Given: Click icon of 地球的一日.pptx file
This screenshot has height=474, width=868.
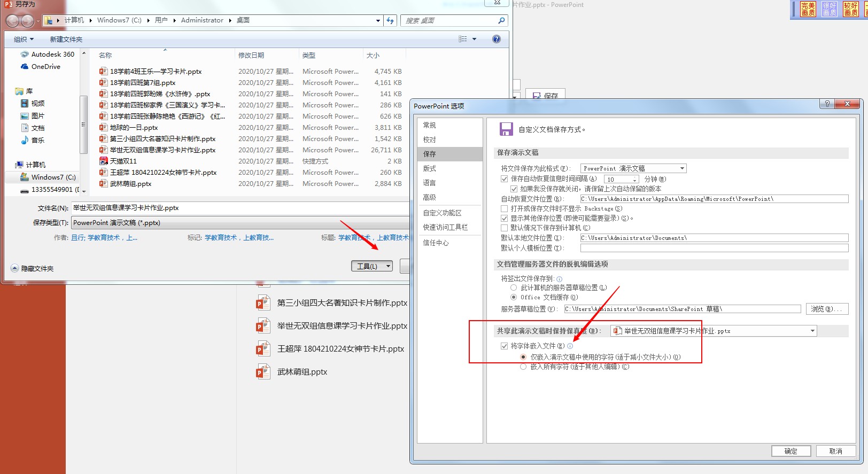Looking at the screenshot, I should pos(103,127).
